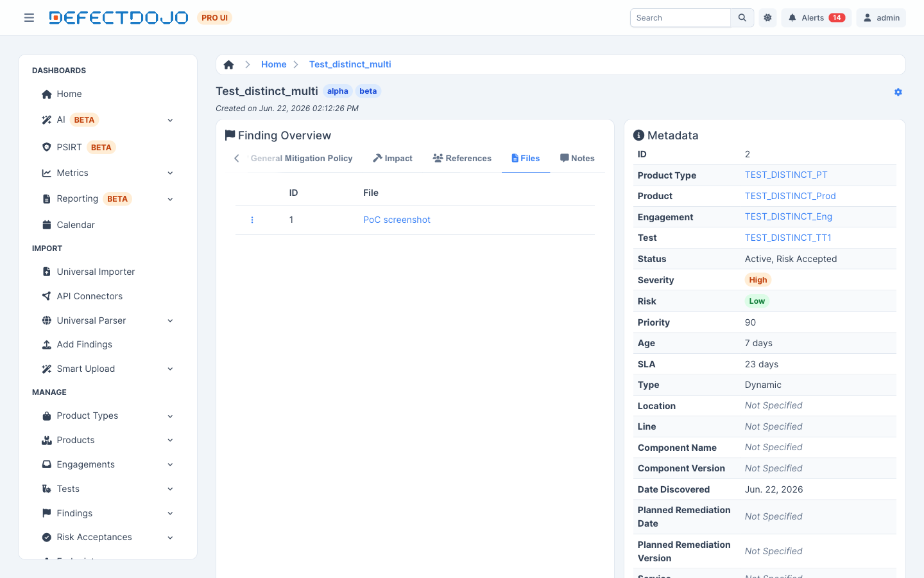This screenshot has height=578, width=924.
Task: Select the Files tab
Action: coord(526,158)
